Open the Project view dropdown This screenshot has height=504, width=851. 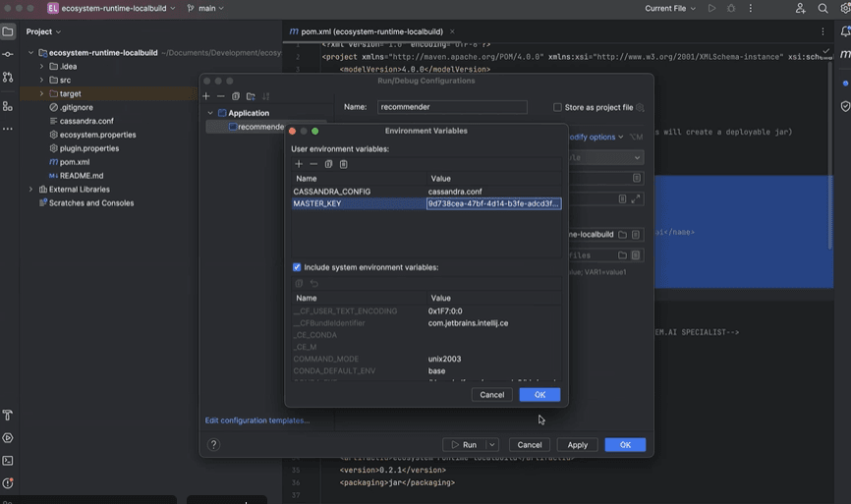tap(43, 31)
